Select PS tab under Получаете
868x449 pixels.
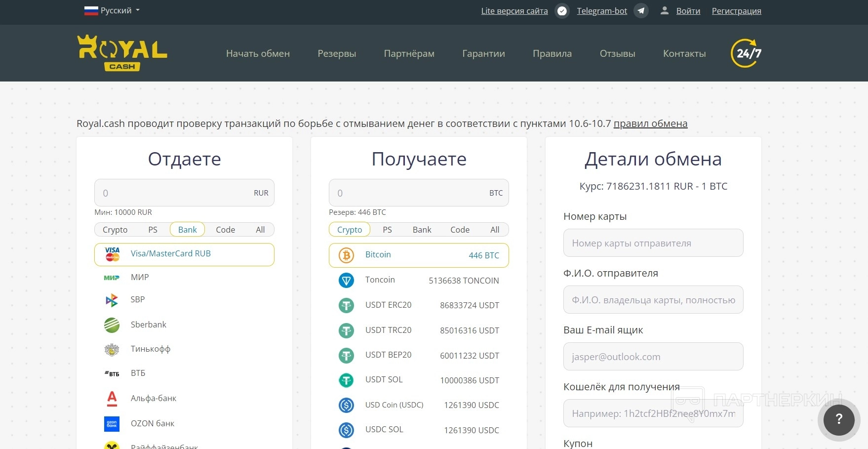click(x=388, y=230)
